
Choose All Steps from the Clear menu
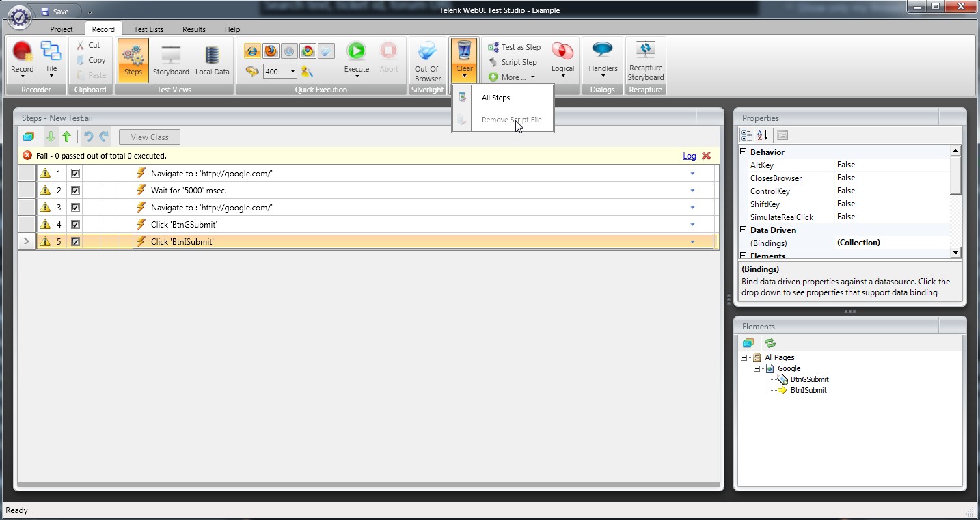502,98
